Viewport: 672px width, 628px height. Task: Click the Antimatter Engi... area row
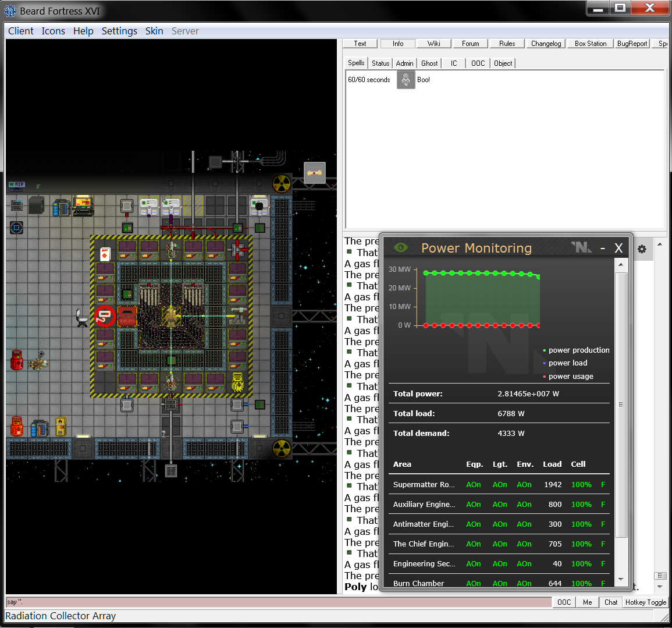[x=499, y=524]
